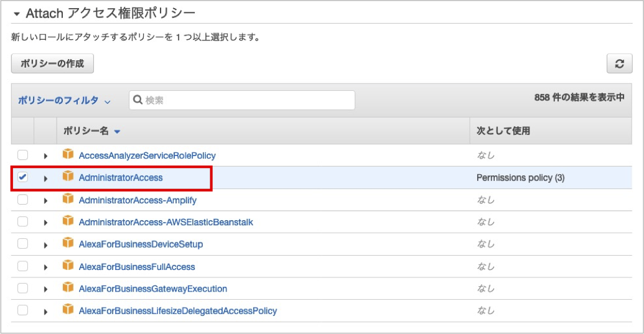The image size is (644, 334).
Task: Click the ポリシーの作成 button
Action: pyautogui.click(x=52, y=63)
